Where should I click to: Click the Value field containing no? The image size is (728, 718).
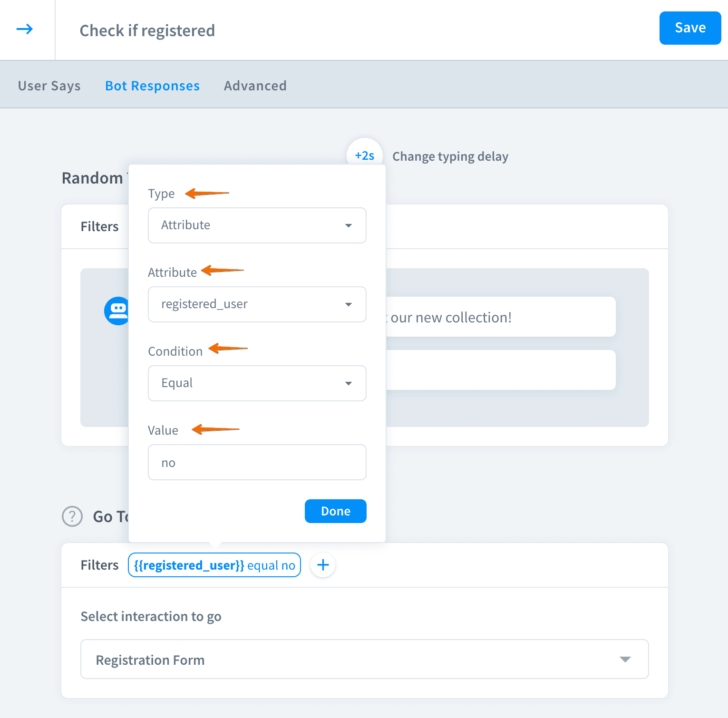pyautogui.click(x=257, y=462)
